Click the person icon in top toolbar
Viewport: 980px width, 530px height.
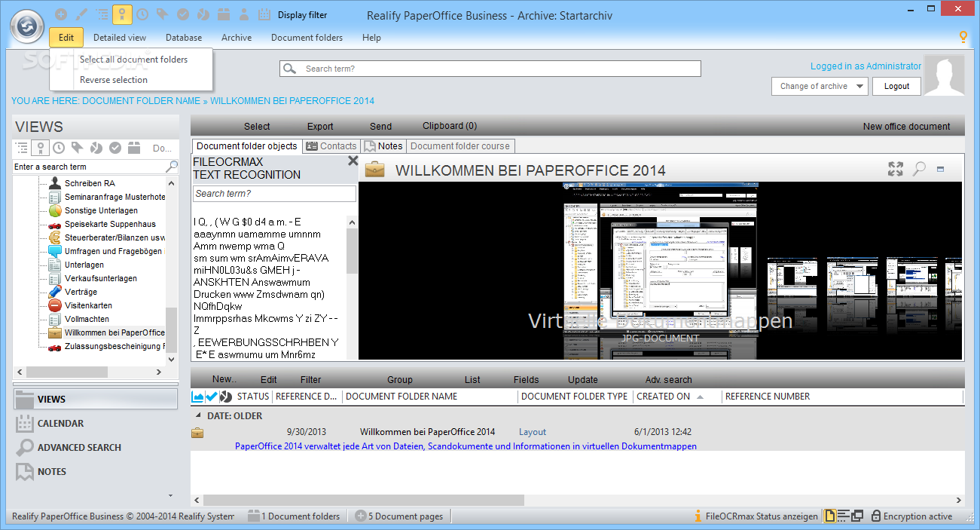tap(244, 14)
